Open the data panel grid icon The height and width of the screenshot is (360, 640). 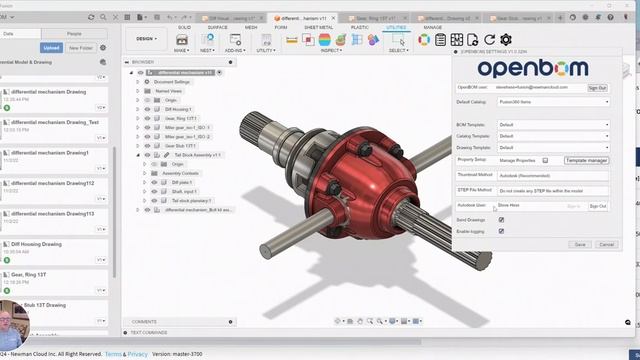(127, 17)
